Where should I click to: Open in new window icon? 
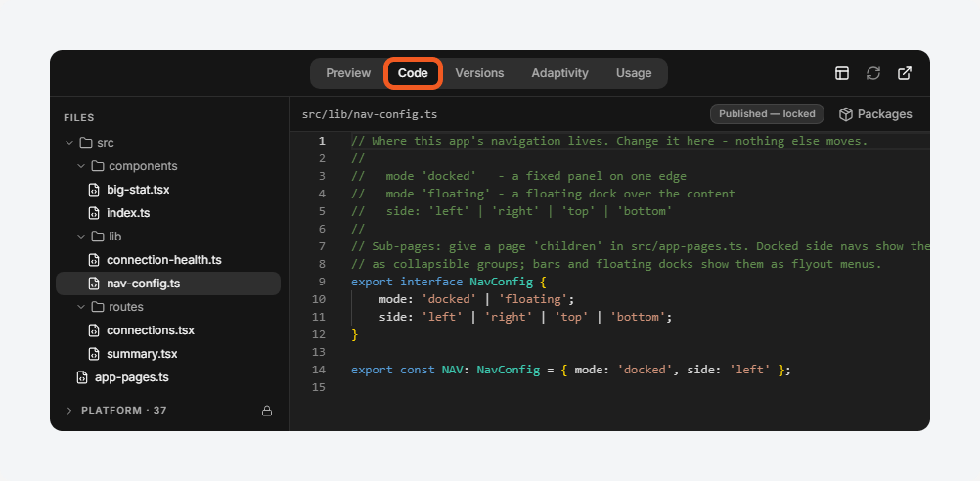click(905, 73)
